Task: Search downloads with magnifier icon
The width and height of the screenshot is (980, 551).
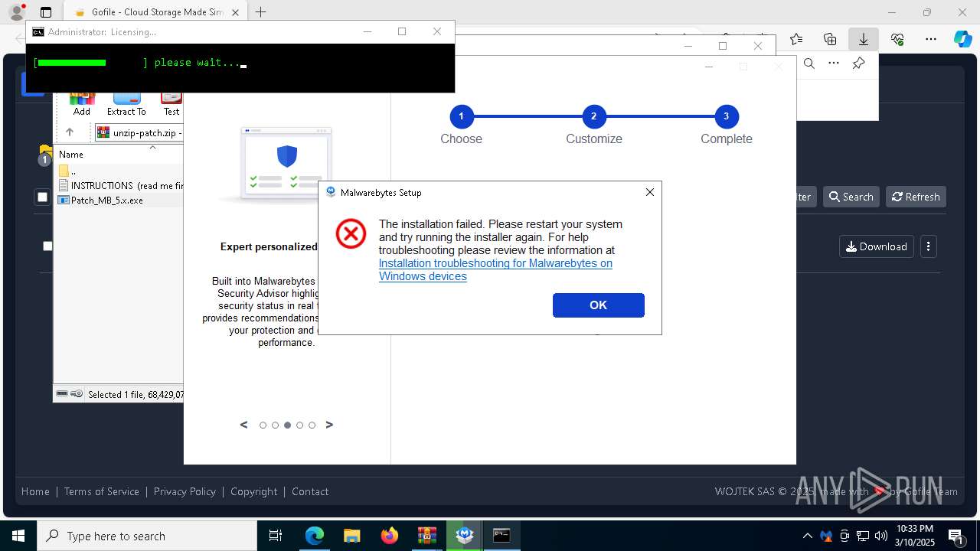Action: coord(809,64)
